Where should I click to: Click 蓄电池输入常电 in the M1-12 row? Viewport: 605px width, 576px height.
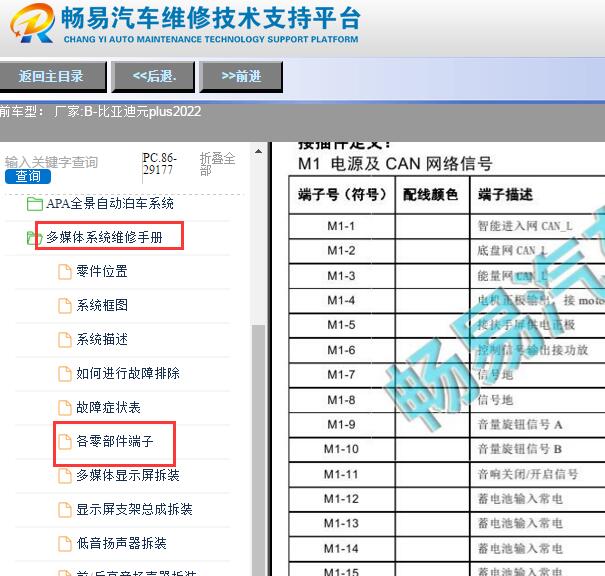point(520,499)
